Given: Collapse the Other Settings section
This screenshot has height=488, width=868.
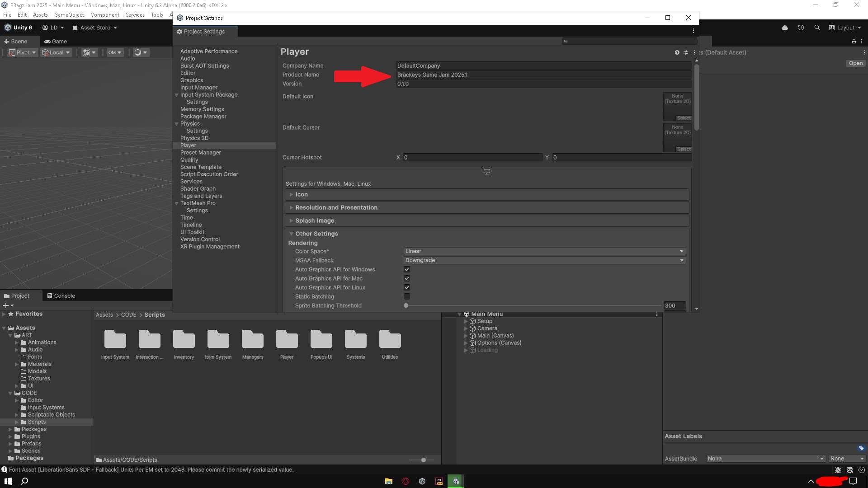Looking at the screenshot, I should click(487, 234).
